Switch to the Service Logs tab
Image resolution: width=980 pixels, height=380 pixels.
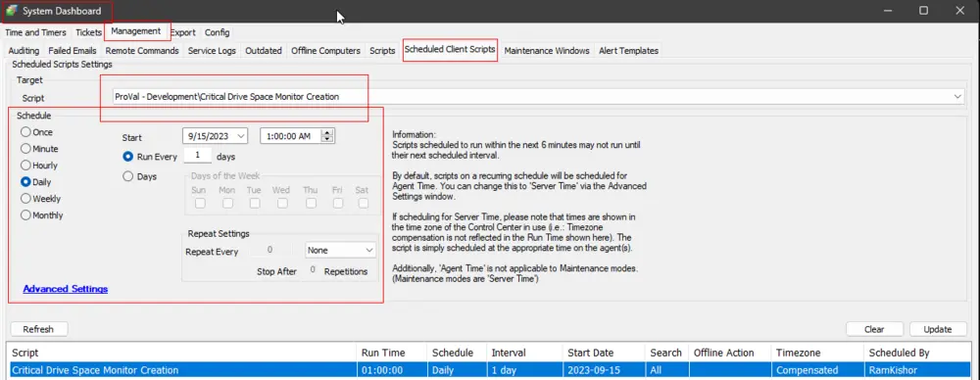[x=212, y=51]
